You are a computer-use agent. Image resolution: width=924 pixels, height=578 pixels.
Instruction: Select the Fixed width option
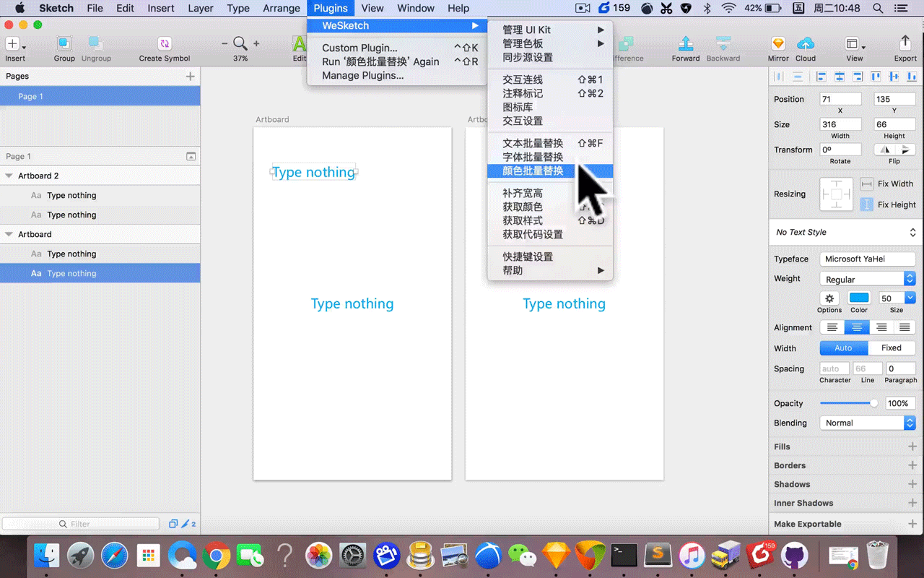[x=891, y=348]
